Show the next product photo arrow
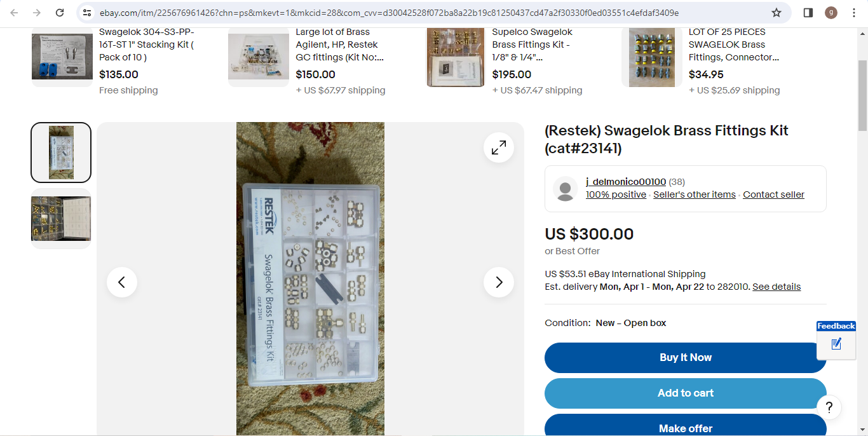The width and height of the screenshot is (868, 436). 499,282
